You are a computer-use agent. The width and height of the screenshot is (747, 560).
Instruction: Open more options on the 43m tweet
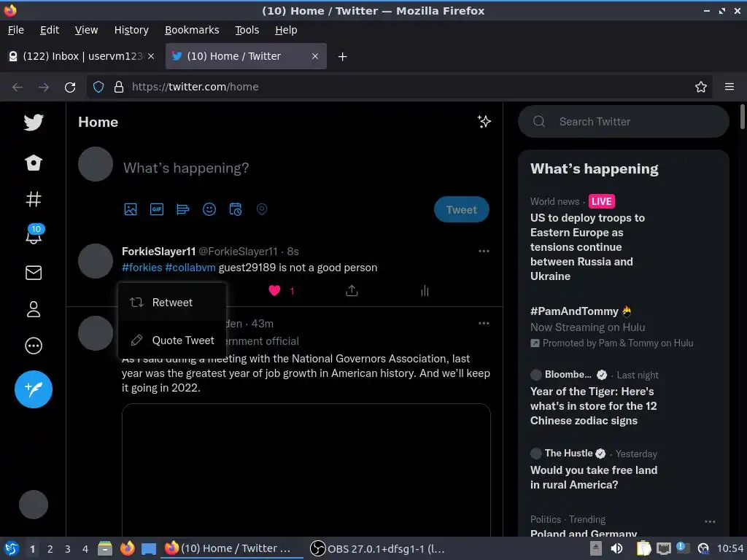coord(484,323)
